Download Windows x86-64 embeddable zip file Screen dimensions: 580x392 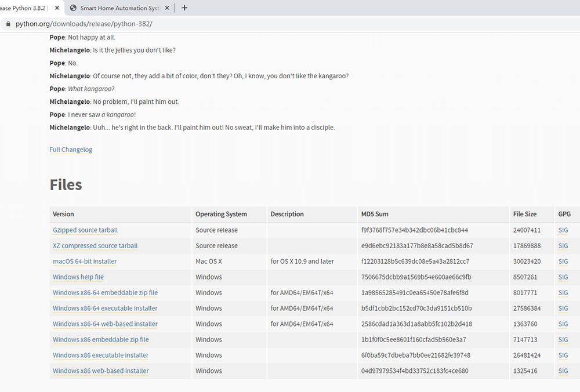[105, 293]
